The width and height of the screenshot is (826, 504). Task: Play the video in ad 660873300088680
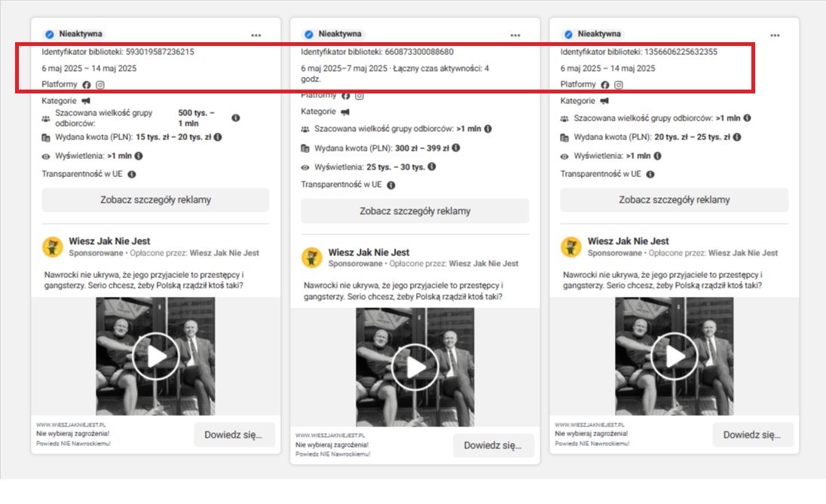coord(415,367)
